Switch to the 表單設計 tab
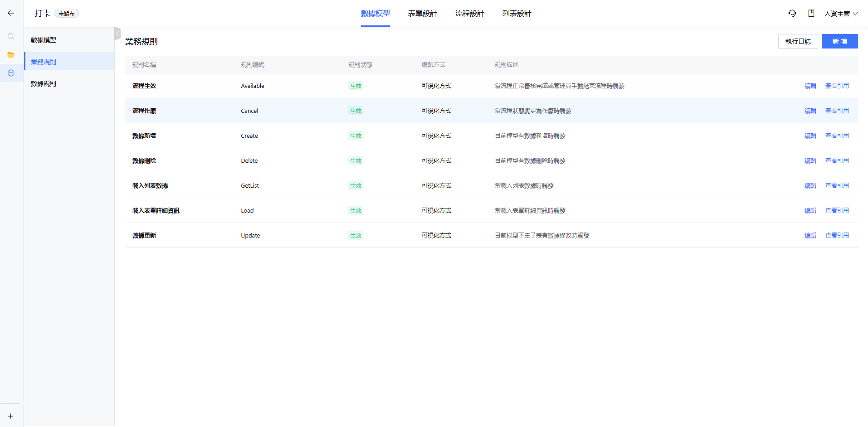The image size is (868, 427). 422,14
